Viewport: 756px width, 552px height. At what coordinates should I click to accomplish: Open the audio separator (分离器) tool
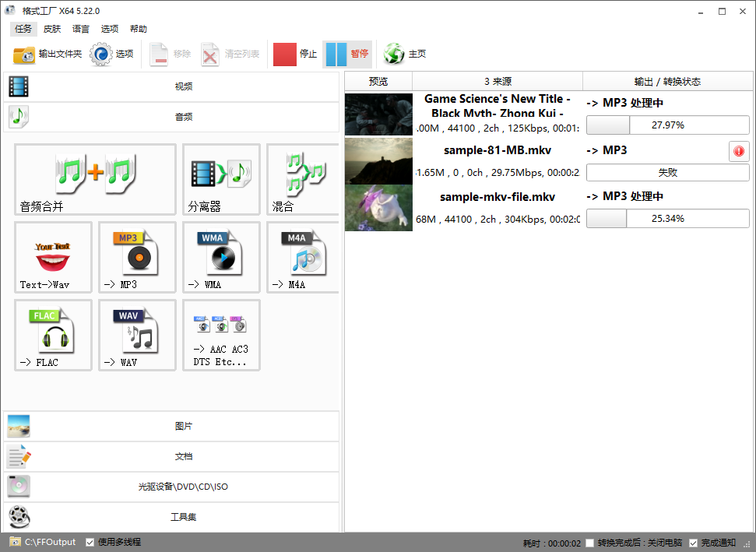click(221, 179)
